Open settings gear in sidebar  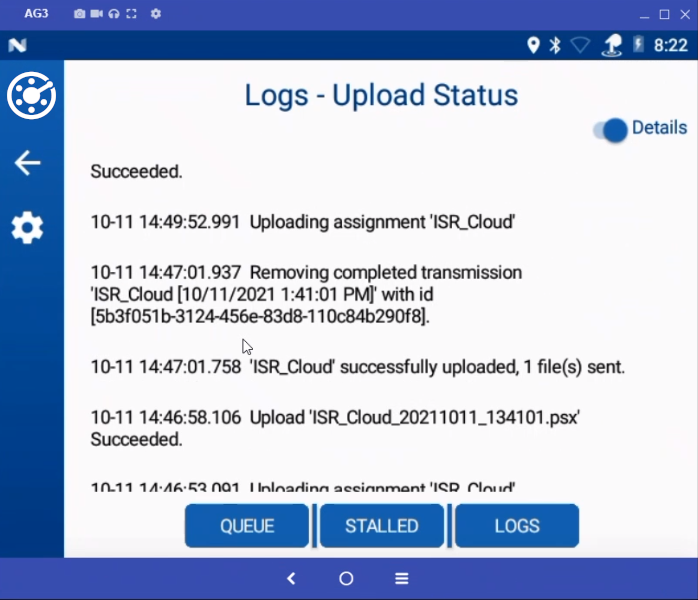click(x=27, y=227)
